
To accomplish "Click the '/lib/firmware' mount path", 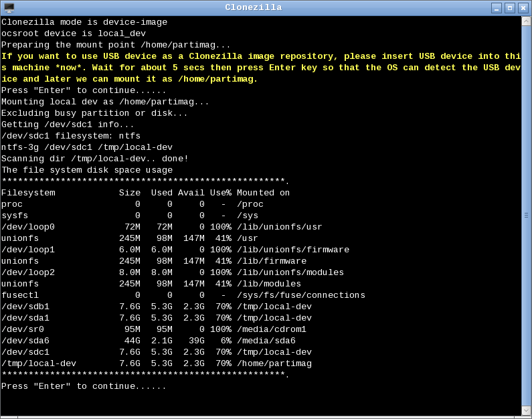I will tap(272, 261).
